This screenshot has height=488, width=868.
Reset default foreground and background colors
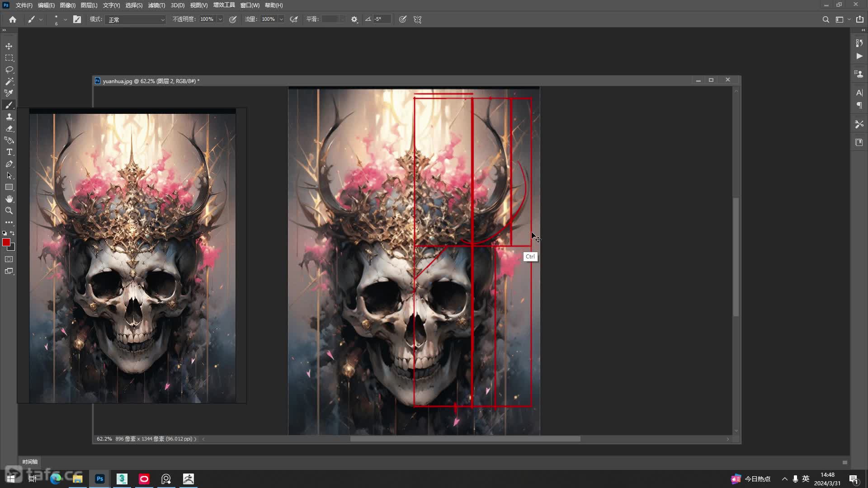5,233
